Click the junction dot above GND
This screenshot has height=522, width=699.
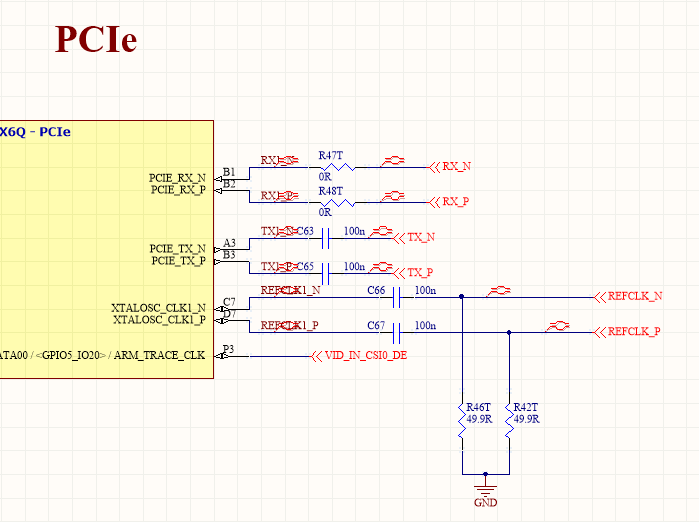click(485, 474)
